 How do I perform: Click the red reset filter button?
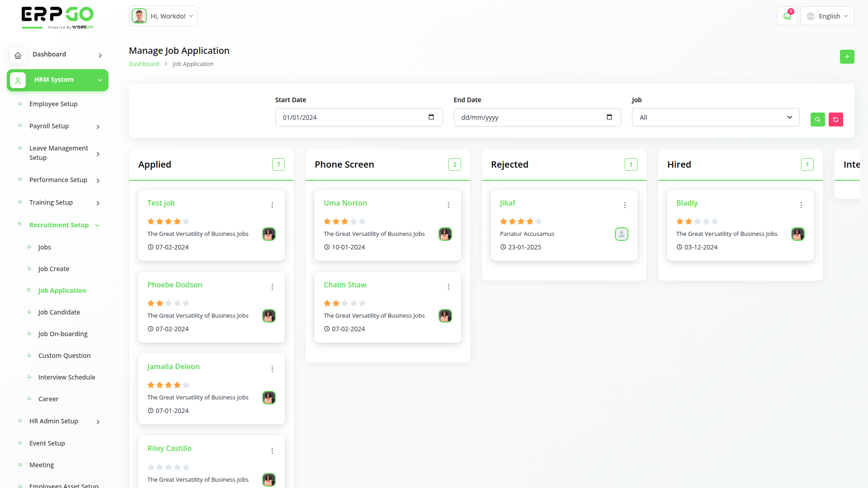835,119
